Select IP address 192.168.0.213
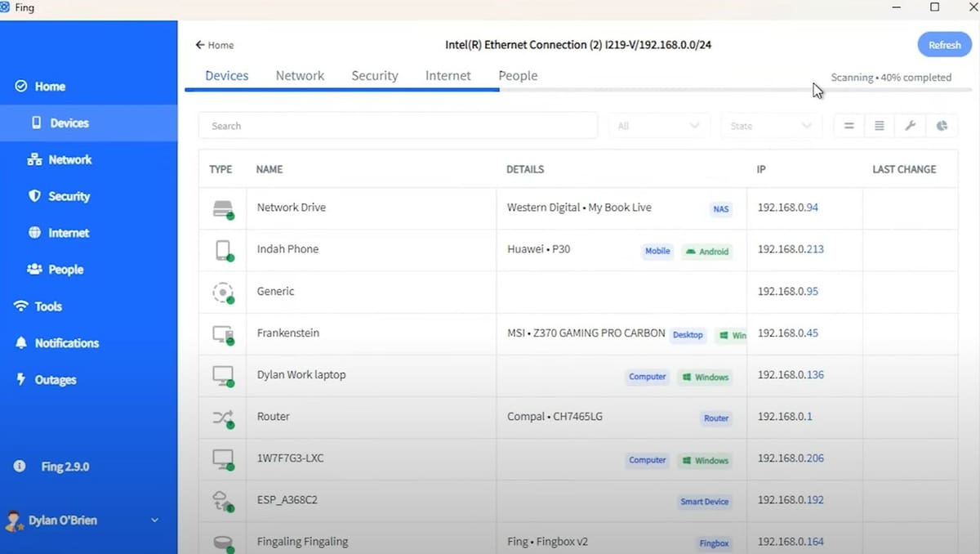The height and width of the screenshot is (554, 980). point(791,249)
